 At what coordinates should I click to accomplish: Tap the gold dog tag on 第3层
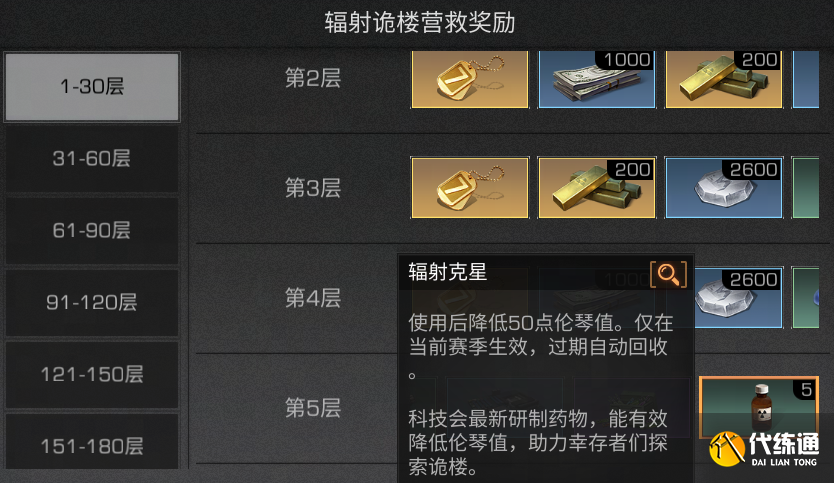[x=470, y=187]
